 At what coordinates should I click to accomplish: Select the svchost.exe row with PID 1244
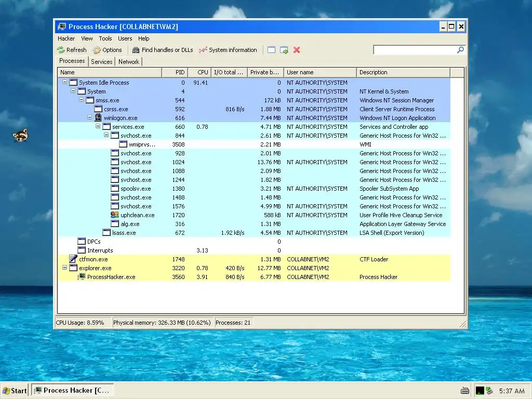pyautogui.click(x=254, y=179)
